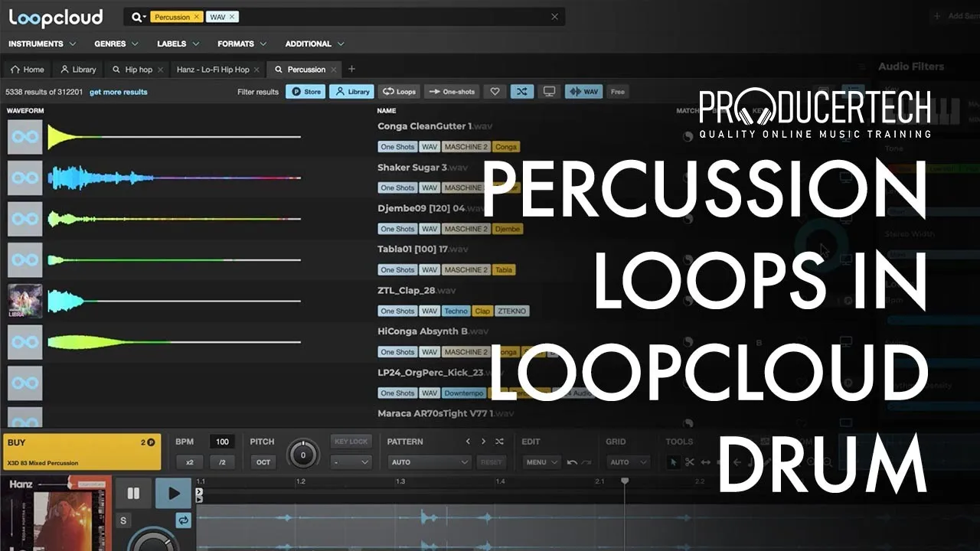Toggle the Free filter
This screenshot has height=551, width=980.
pyautogui.click(x=618, y=92)
